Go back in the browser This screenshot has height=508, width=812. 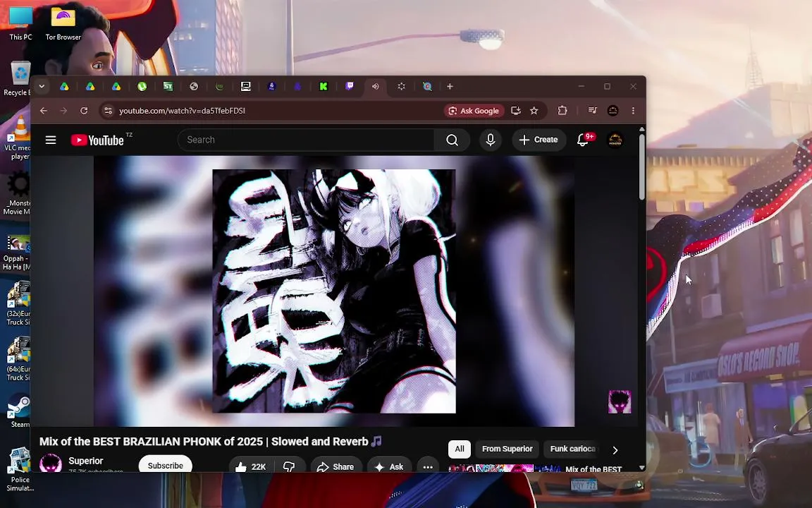click(44, 110)
